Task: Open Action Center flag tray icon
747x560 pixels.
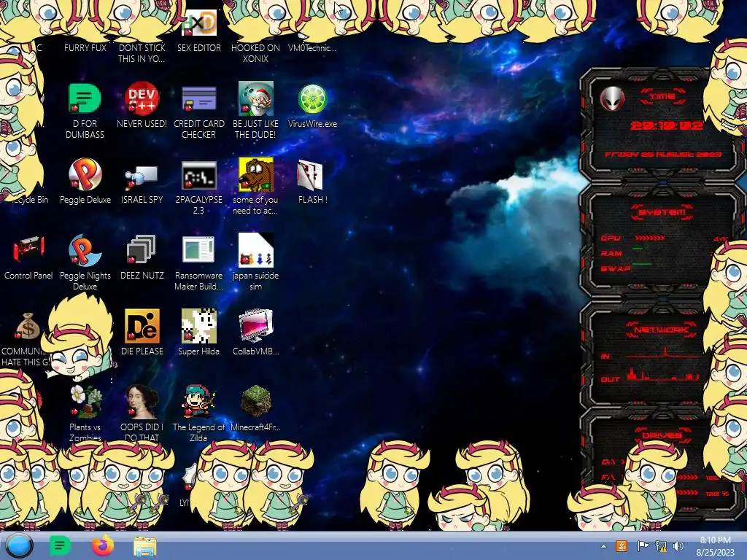Action: 643,545
